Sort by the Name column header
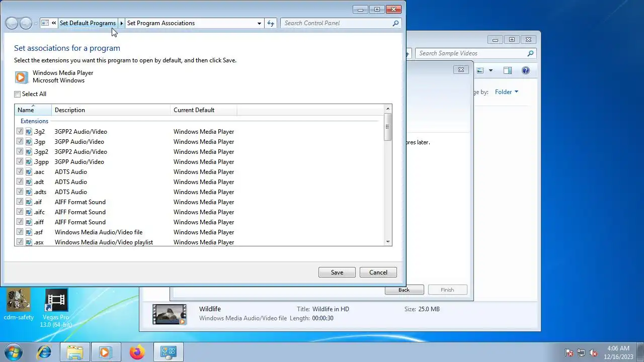Viewport: 644px width, 362px height. 33,110
